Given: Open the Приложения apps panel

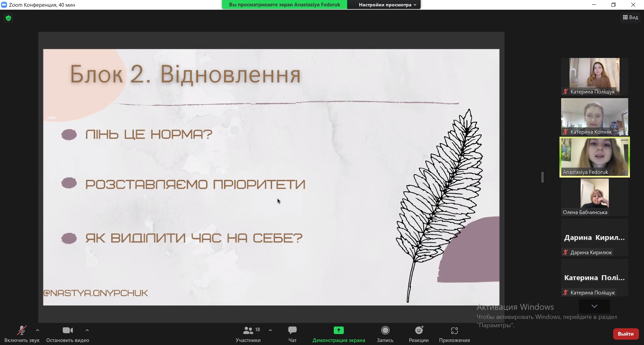Looking at the screenshot, I should tap(454, 334).
